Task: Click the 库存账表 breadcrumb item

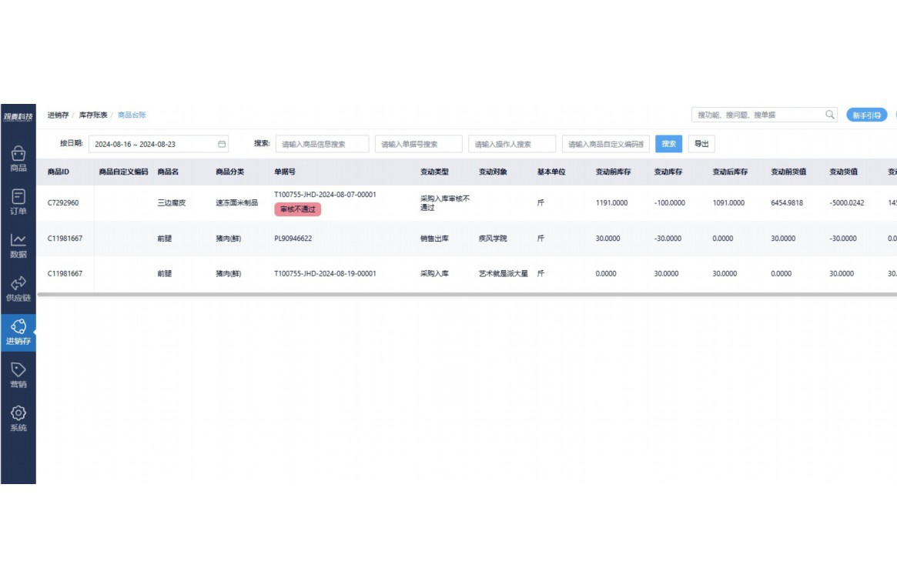Action: 93,115
